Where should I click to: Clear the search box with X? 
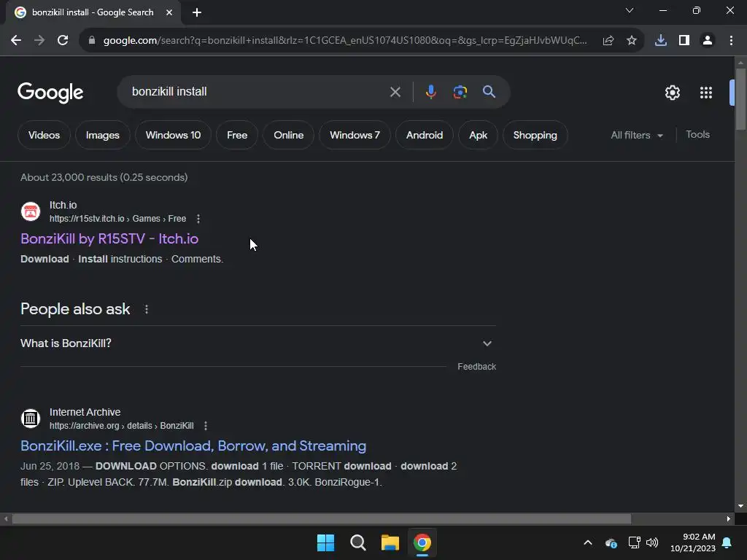tap(395, 92)
